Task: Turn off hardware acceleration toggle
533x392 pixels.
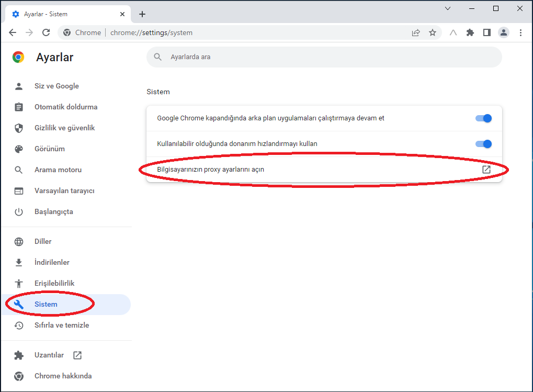Action: tap(483, 144)
